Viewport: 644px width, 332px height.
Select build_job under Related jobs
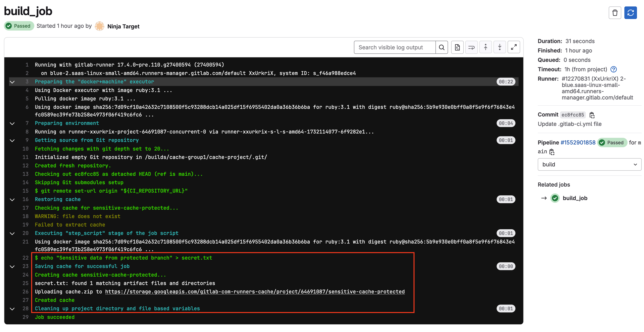[575, 198]
